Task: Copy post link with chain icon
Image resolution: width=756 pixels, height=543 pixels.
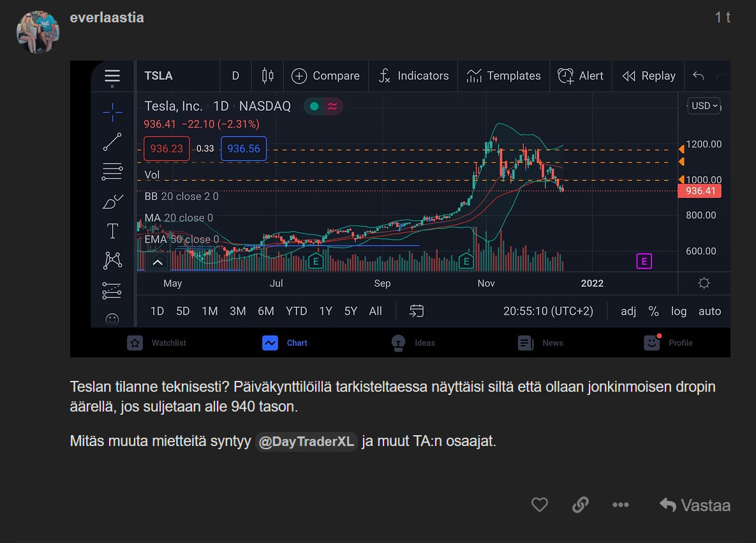Action: pyautogui.click(x=580, y=505)
